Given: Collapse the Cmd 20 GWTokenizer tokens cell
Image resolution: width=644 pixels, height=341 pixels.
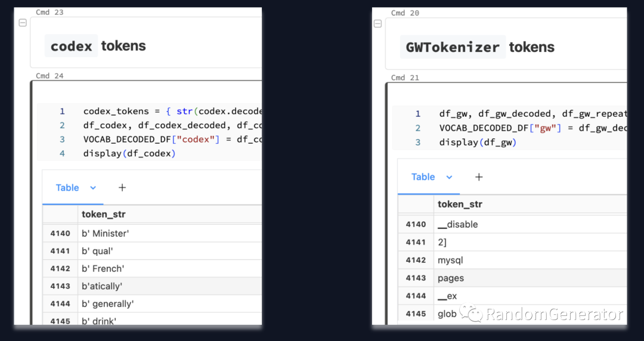Looking at the screenshot, I should coord(378,24).
